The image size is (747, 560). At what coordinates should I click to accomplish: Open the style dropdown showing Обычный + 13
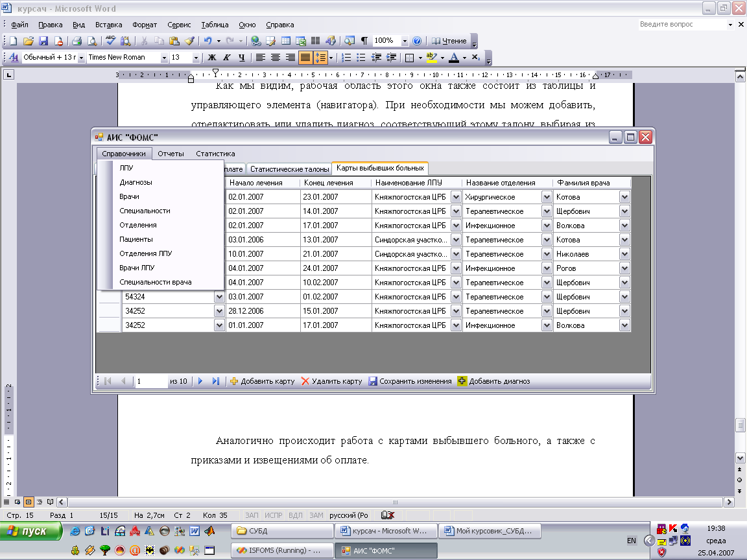coord(82,58)
